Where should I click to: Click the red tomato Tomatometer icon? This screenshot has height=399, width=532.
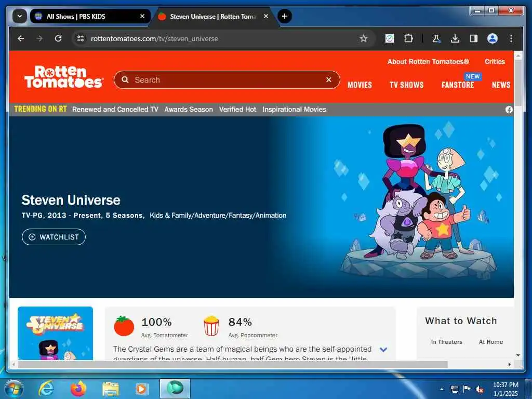(124, 326)
